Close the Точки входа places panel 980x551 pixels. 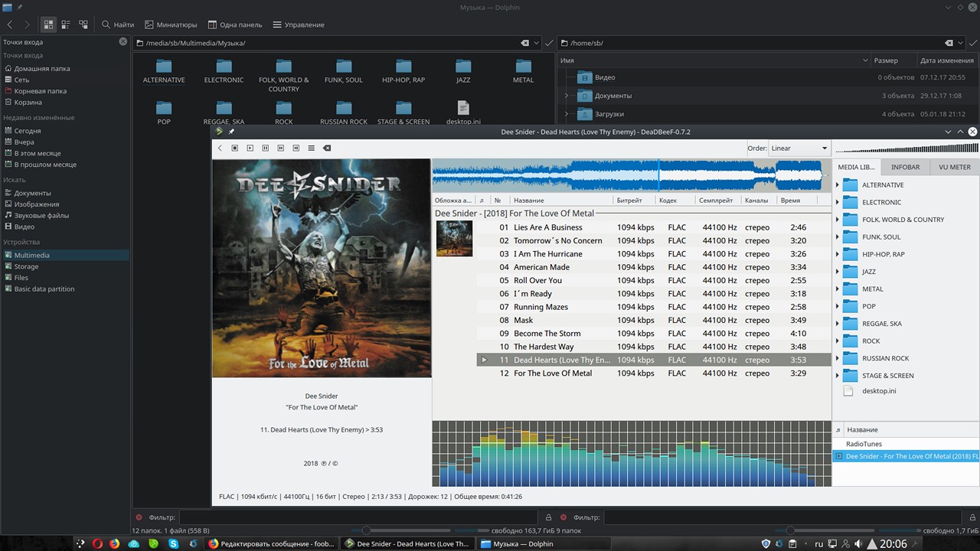tap(123, 41)
